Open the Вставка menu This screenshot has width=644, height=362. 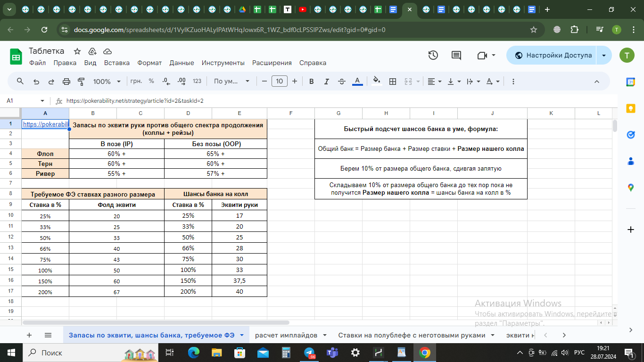(x=117, y=63)
